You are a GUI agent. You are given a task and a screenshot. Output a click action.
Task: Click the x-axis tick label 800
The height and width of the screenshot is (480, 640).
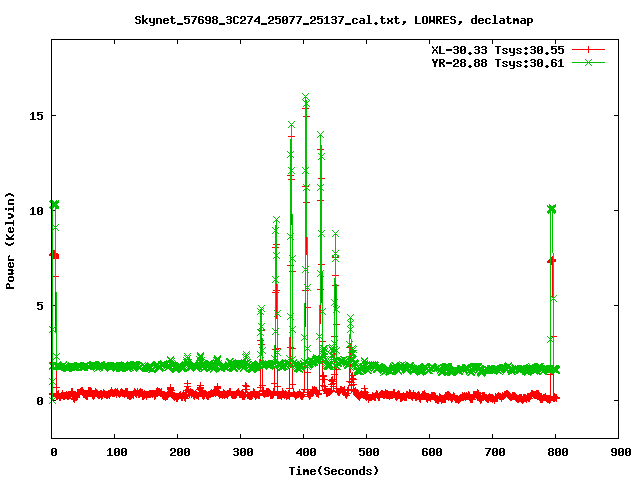(558, 452)
